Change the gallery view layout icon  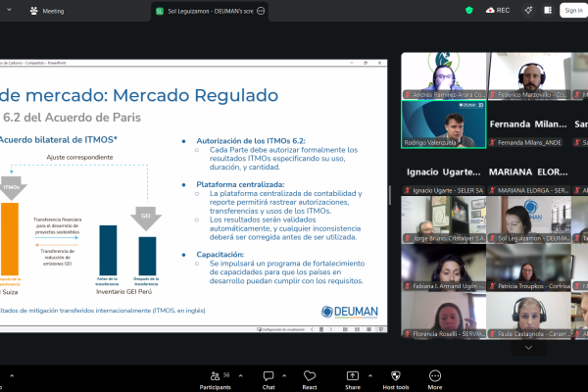pos(548,11)
